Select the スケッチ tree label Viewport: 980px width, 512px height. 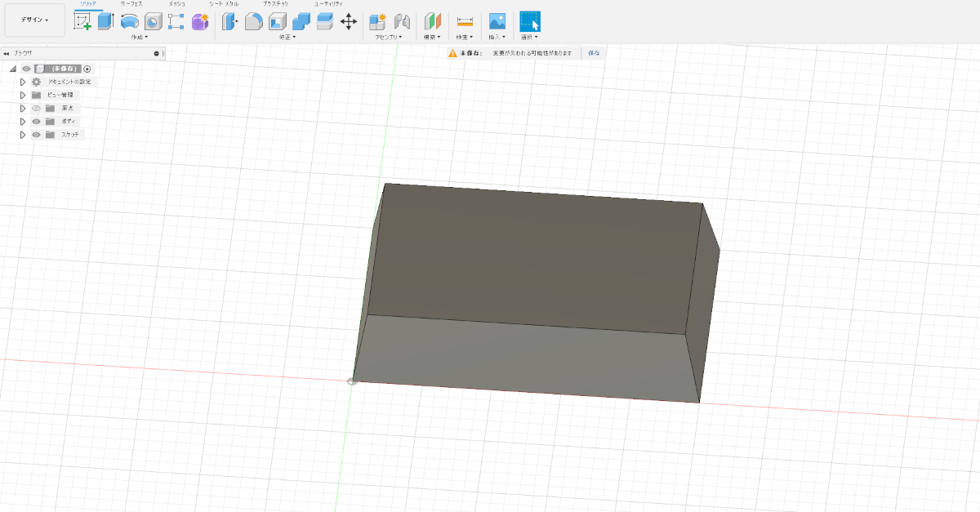pyautogui.click(x=70, y=134)
